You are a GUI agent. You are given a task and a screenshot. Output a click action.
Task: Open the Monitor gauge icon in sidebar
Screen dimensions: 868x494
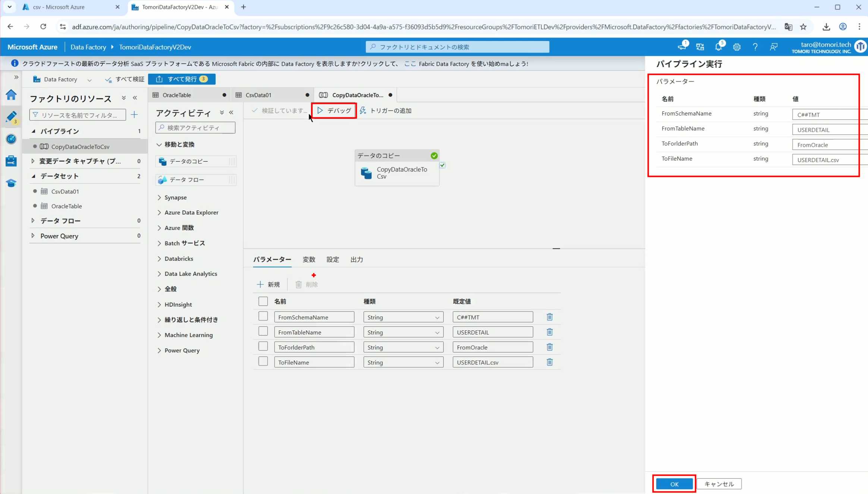point(11,139)
